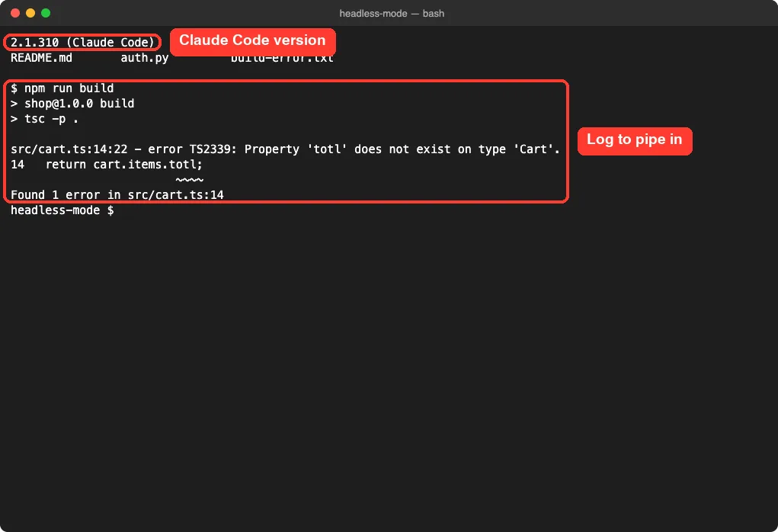Click the green maximize window button
This screenshot has height=532, width=778.
tap(46, 13)
